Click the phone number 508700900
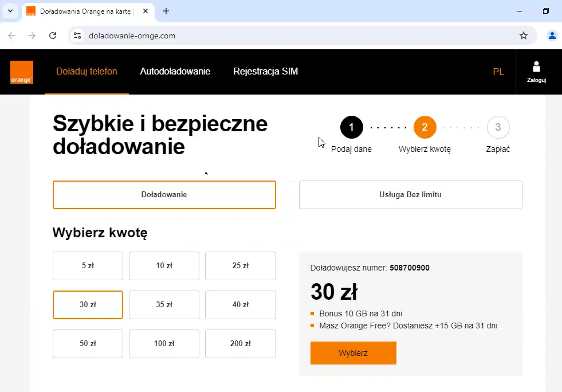 point(410,268)
